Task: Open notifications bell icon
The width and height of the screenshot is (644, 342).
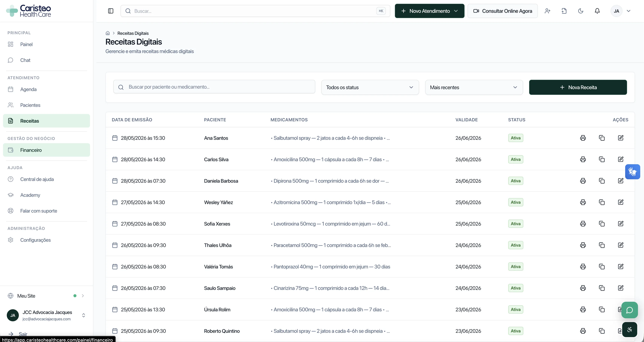Action: click(x=597, y=11)
